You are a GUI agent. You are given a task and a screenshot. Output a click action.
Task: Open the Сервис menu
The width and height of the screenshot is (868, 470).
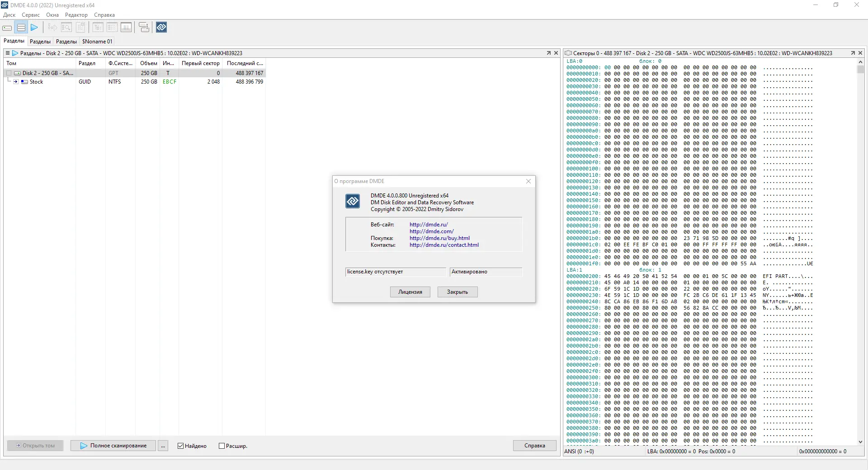pyautogui.click(x=31, y=15)
